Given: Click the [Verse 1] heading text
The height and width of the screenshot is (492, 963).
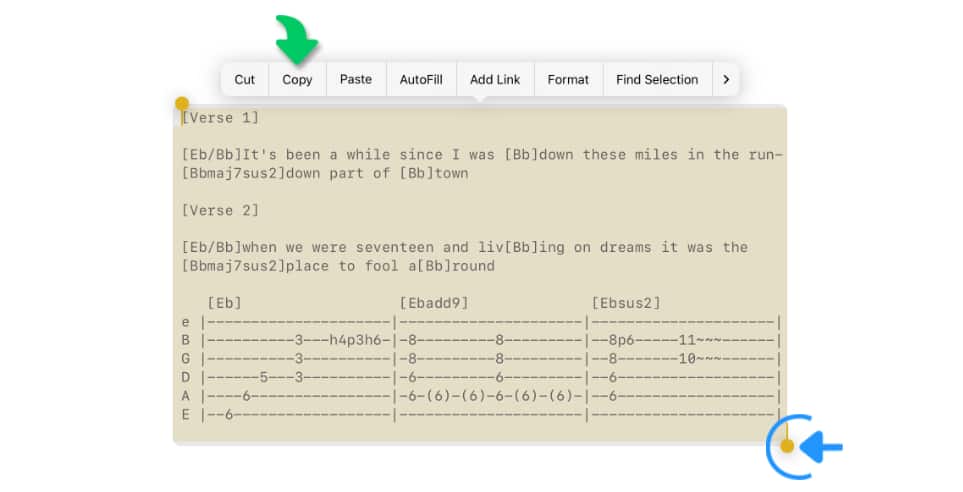Looking at the screenshot, I should 220,117.
